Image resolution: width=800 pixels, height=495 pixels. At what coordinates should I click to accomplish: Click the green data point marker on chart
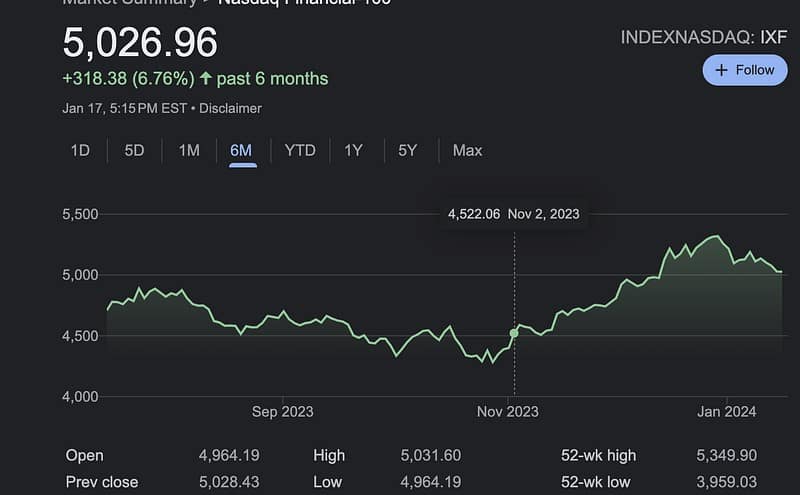[x=514, y=333]
